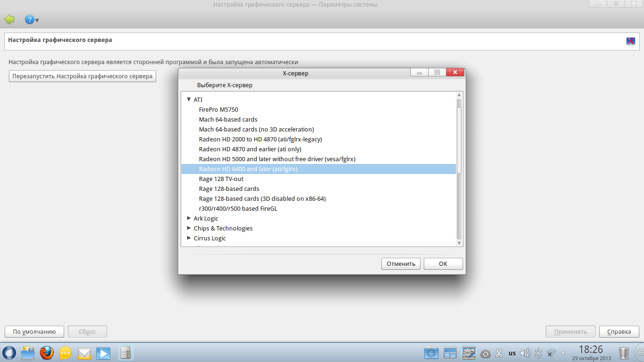Pick Rage 128 TV-out driver
The width and height of the screenshot is (644, 362).
tap(221, 179)
